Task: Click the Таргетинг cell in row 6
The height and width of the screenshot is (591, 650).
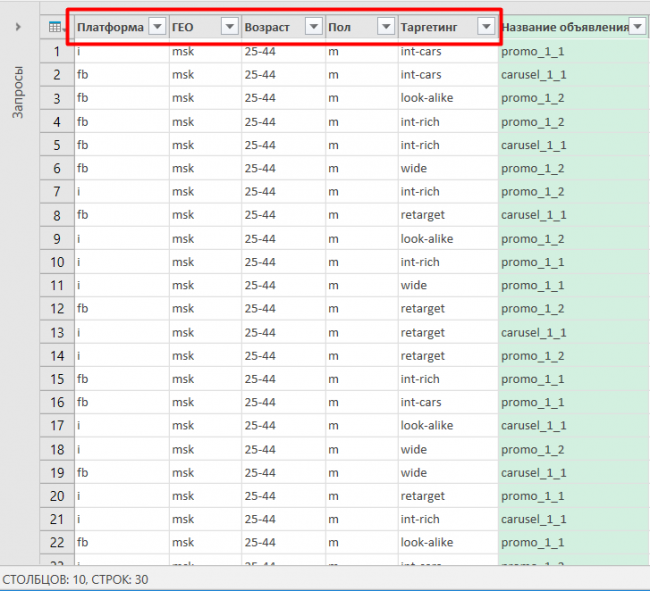Action: pos(447,168)
